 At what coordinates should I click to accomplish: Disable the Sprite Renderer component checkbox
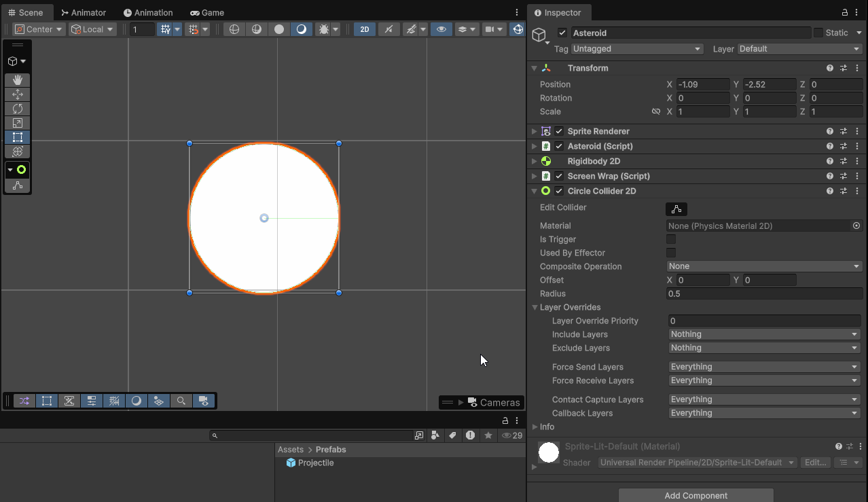click(x=559, y=131)
